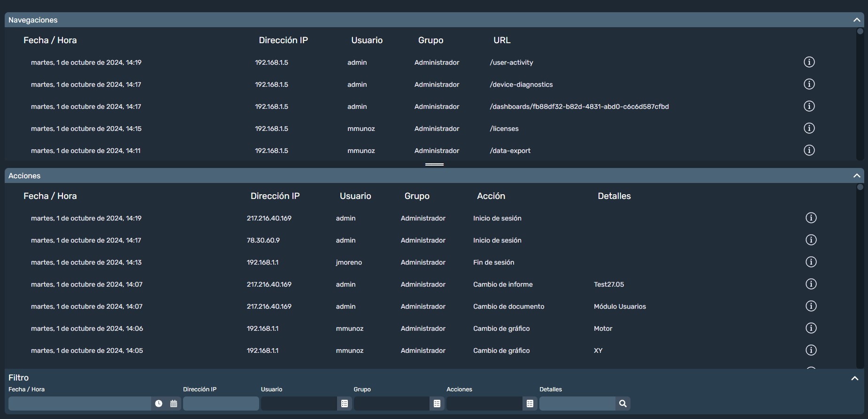Open the Acciones filter list selector
This screenshot has height=419, width=868.
click(530, 404)
